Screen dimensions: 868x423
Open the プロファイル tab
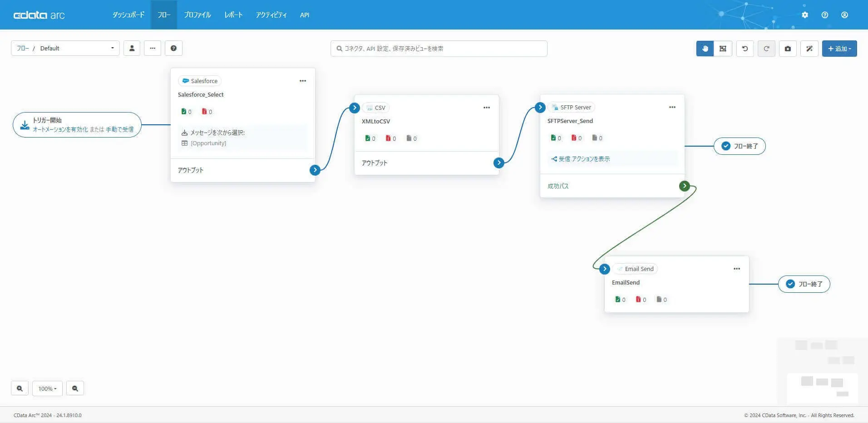coord(197,15)
